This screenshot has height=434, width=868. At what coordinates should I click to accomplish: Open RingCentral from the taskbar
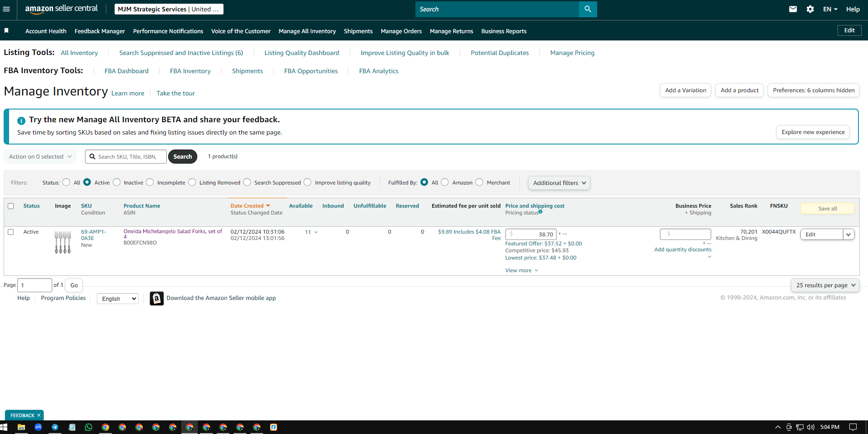click(x=274, y=427)
